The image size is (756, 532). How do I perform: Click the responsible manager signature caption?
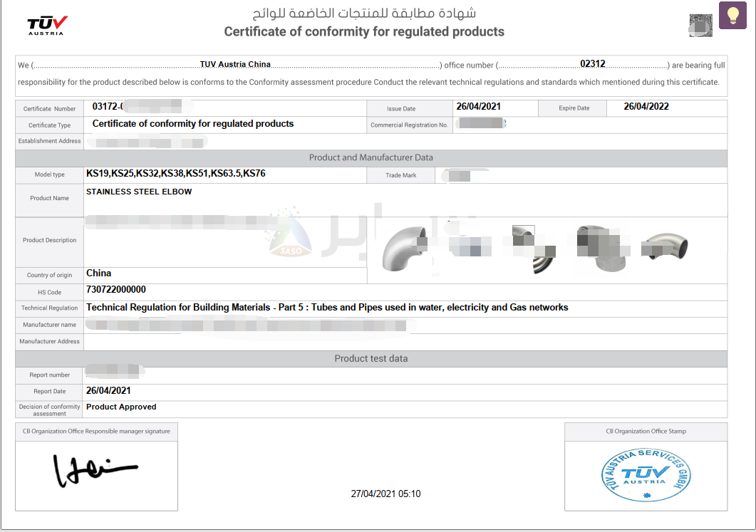(x=96, y=432)
